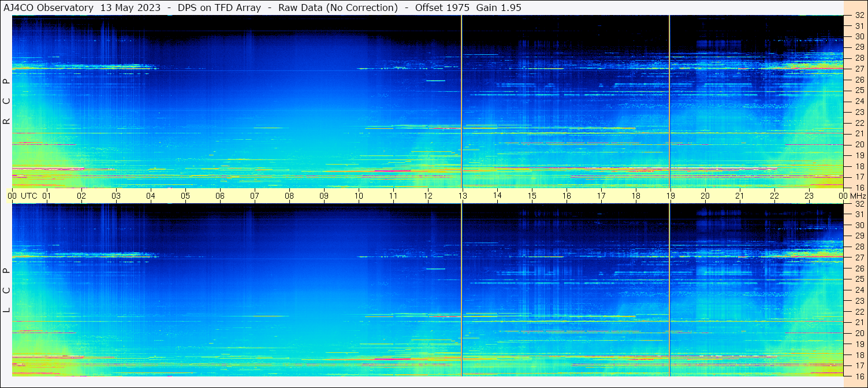
Task: Click the 03 hour tick label
Action: (116, 196)
